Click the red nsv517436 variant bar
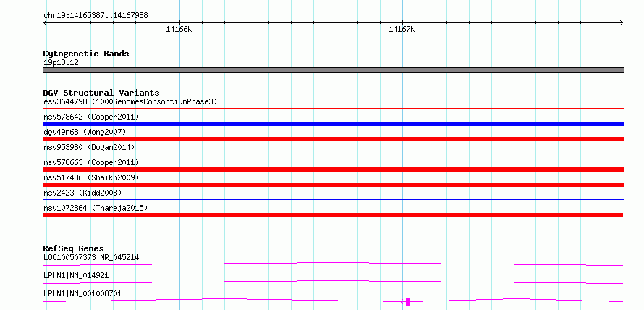 (333, 185)
